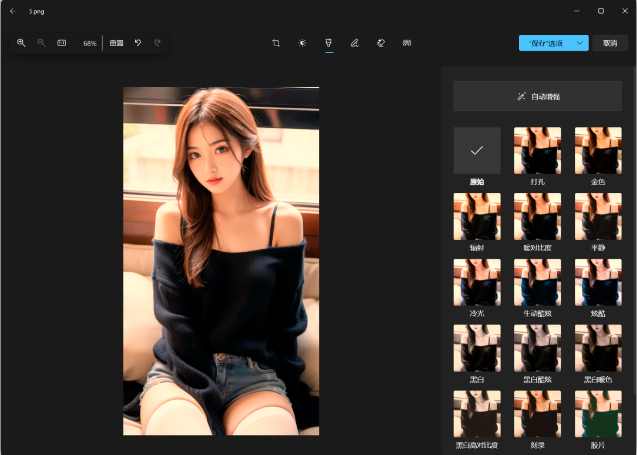Open the crop tool
Screen dimensions: 637x455
[276, 43]
